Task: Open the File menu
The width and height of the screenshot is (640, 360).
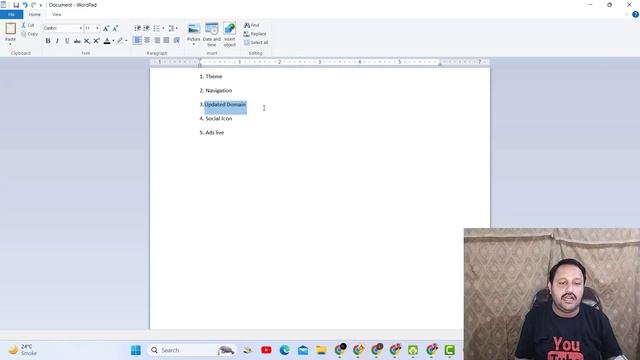Action: (x=11, y=14)
